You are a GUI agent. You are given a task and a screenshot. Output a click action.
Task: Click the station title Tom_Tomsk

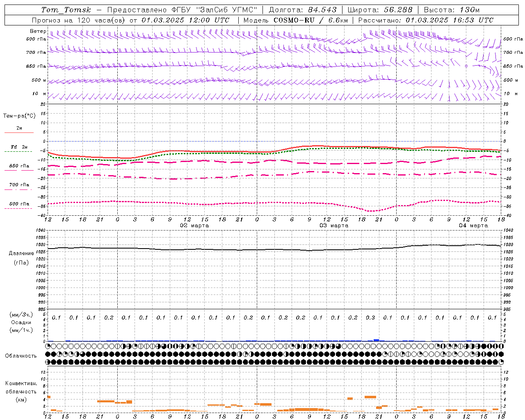click(x=66, y=10)
